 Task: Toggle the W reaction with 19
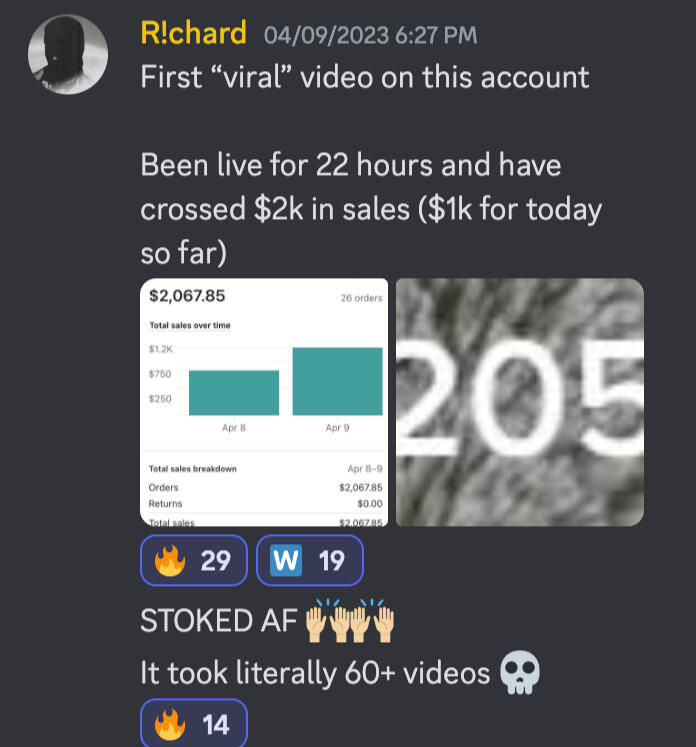[x=310, y=560]
